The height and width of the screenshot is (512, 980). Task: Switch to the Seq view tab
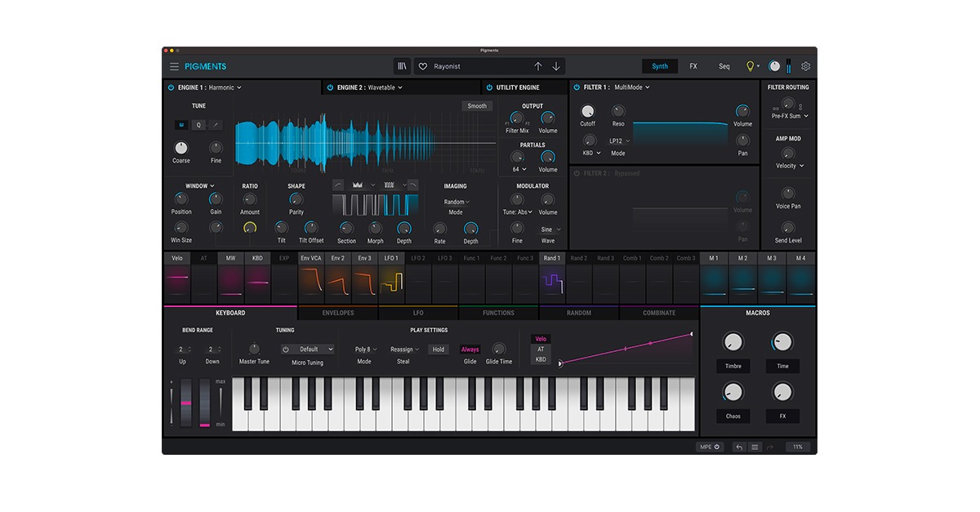point(724,66)
